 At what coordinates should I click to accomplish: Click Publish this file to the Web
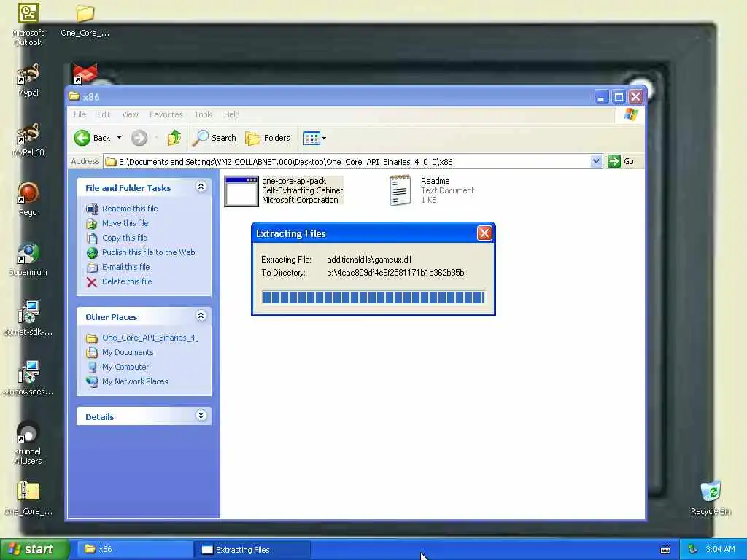click(x=148, y=252)
